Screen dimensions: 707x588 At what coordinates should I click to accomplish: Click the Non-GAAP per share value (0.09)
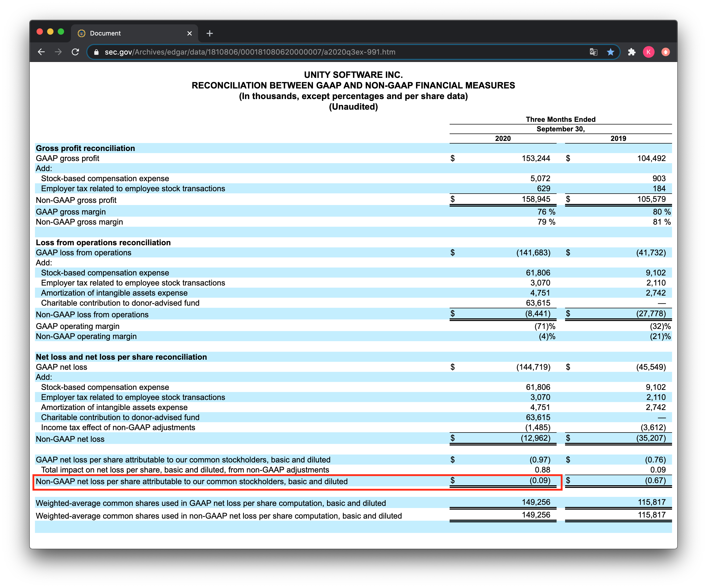540,480
